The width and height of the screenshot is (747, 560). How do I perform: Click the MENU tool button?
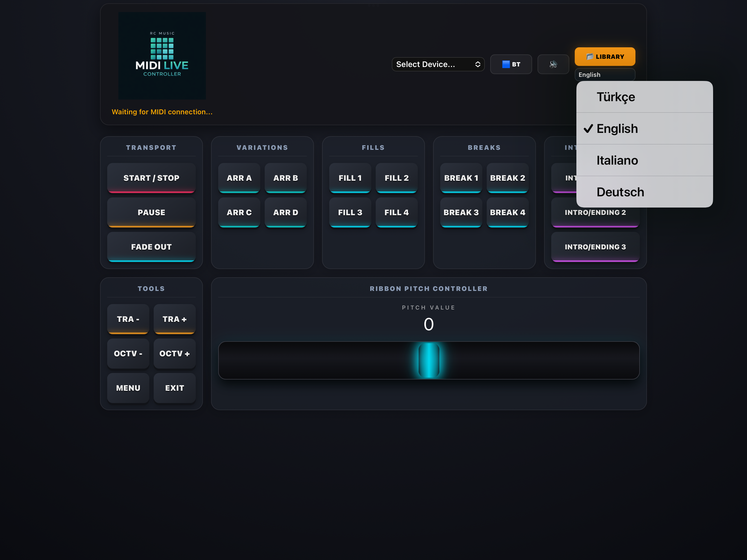point(128,388)
